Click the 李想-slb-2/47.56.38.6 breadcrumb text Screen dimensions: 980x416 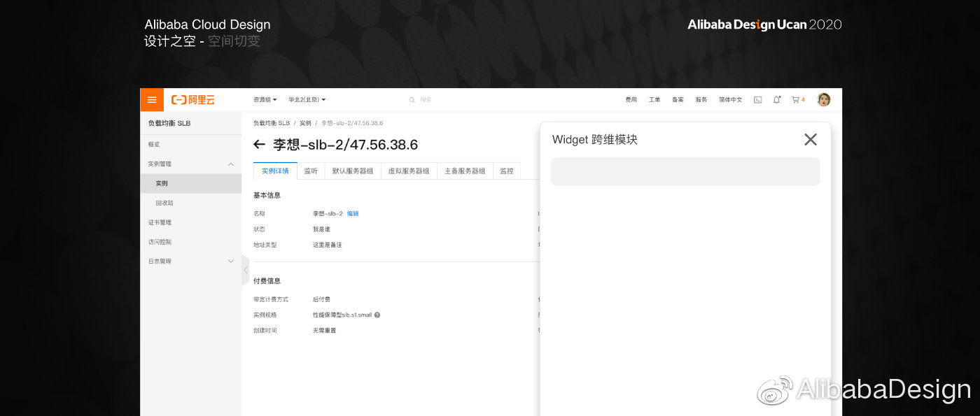[352, 123]
